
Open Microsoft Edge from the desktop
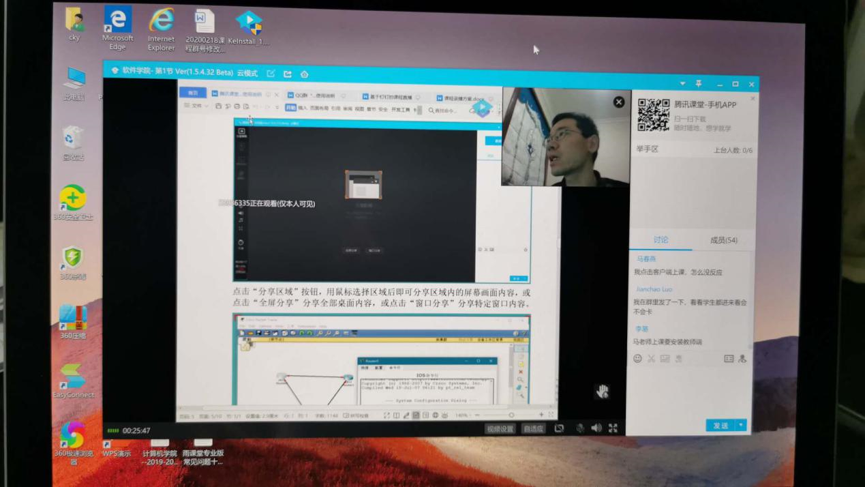click(117, 25)
